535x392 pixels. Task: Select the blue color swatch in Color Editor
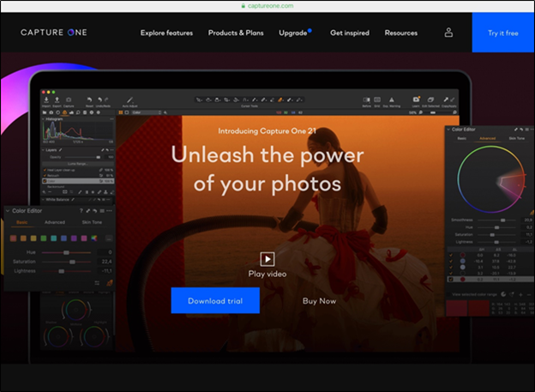(63, 238)
